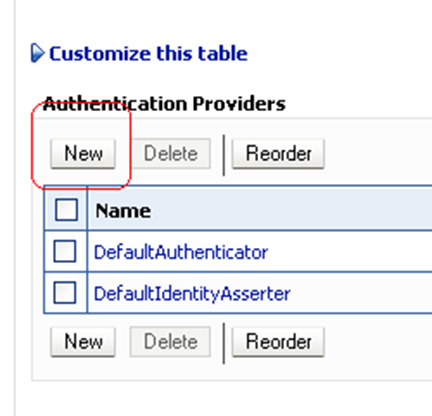This screenshot has height=416, width=432.
Task: Click the separator between top Delete and Reorder
Action: click(224, 155)
